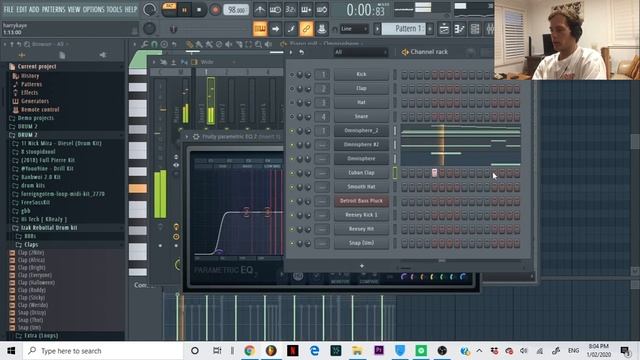The width and height of the screenshot is (640, 360).
Task: Add a new channel with the plus button
Action: pos(362,266)
